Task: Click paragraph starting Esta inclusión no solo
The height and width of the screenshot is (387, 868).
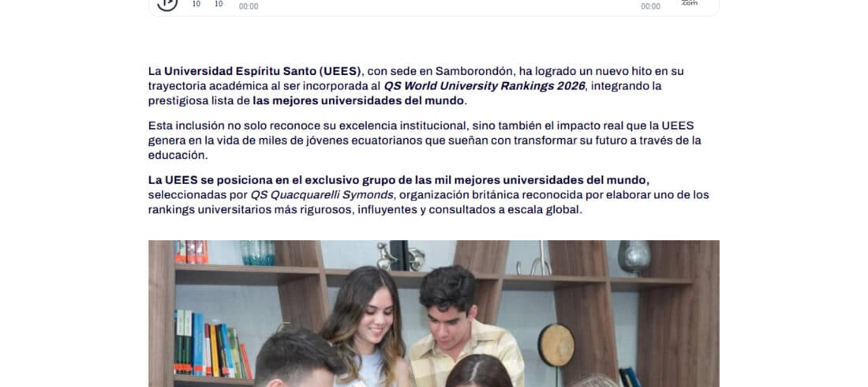Action: pos(425,141)
